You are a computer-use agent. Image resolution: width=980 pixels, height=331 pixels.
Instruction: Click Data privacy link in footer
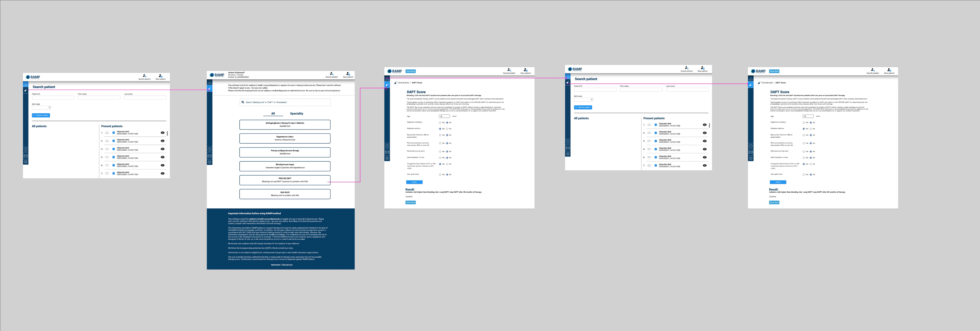(x=287, y=265)
